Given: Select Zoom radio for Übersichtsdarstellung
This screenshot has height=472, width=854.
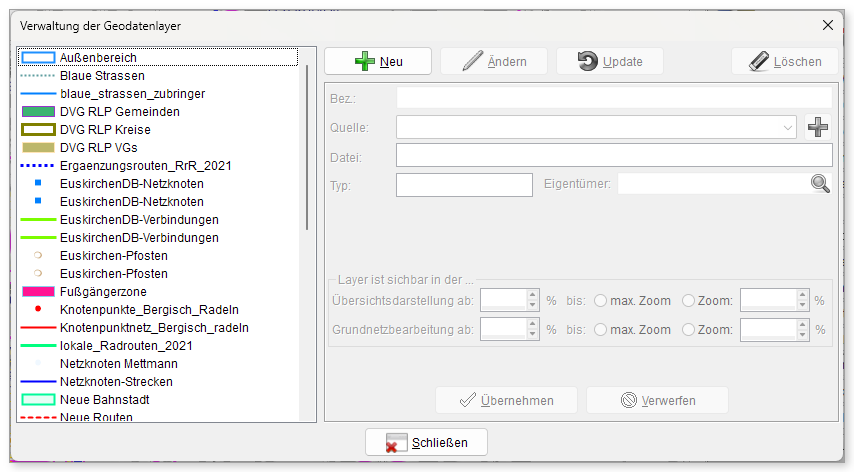Looking at the screenshot, I should point(688,301).
